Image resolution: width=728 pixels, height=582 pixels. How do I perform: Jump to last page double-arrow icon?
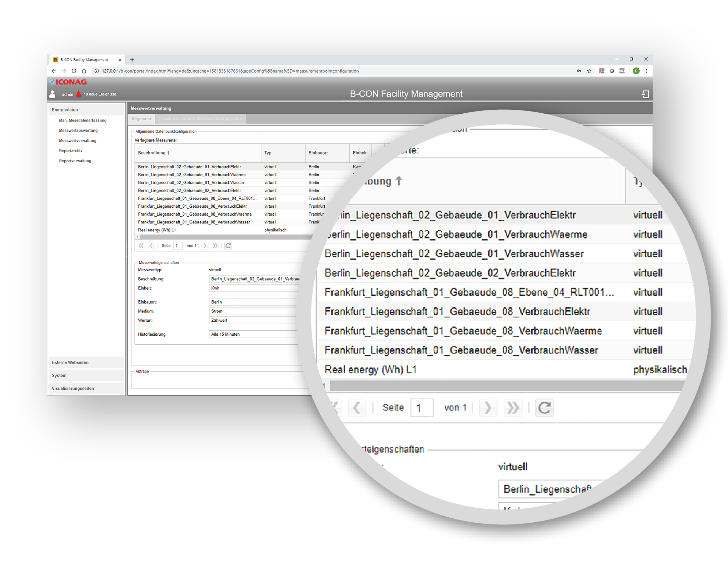[215, 246]
